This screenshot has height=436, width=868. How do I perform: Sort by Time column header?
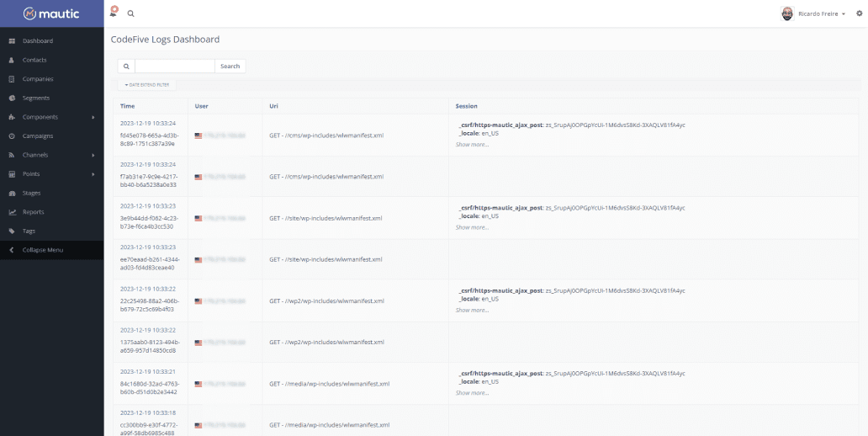pos(127,106)
